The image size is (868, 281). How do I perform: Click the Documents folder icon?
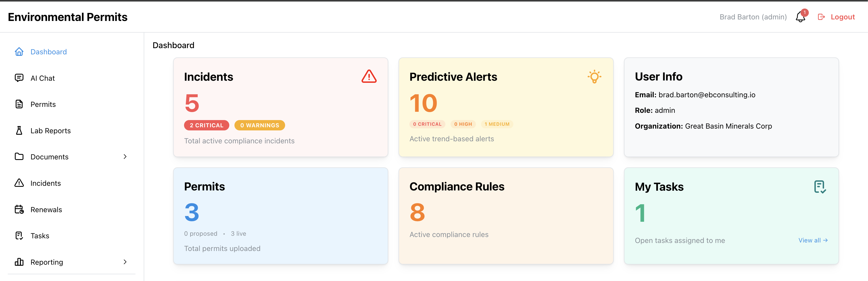click(19, 157)
